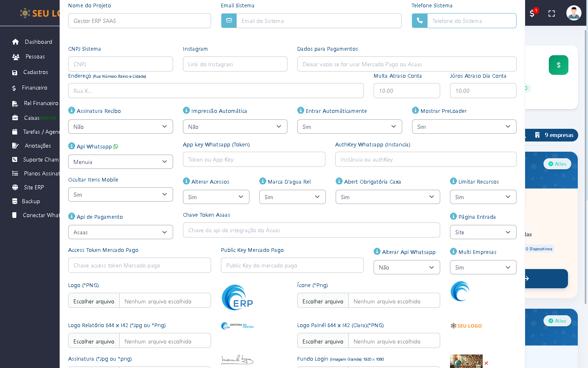
Task: Click the CNPJ Sistema input field
Action: pos(120,64)
